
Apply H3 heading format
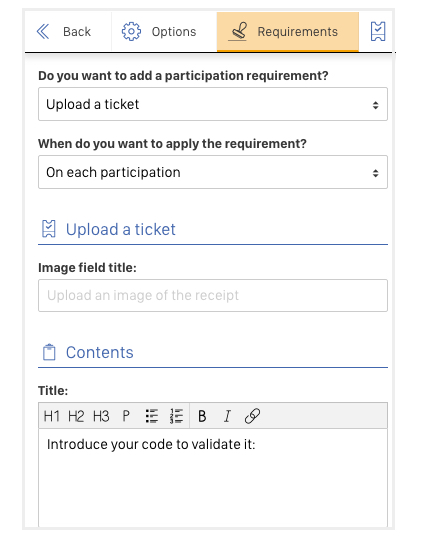click(x=101, y=416)
